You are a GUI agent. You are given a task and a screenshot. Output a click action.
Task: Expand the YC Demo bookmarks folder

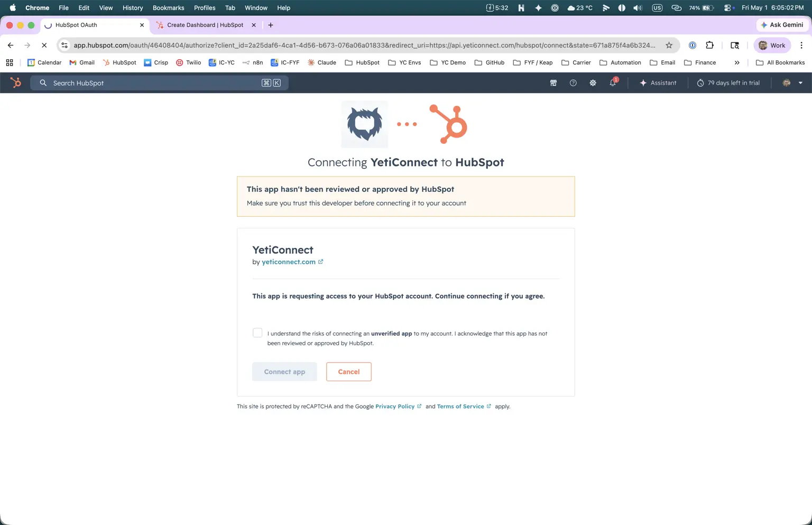pyautogui.click(x=448, y=62)
